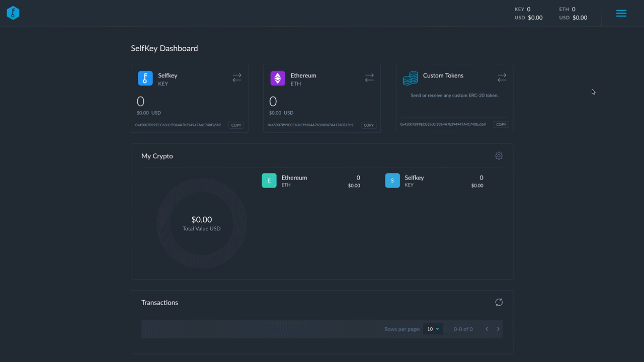Click the SelfKey hexagon logo
The height and width of the screenshot is (362, 644).
pos(13,13)
